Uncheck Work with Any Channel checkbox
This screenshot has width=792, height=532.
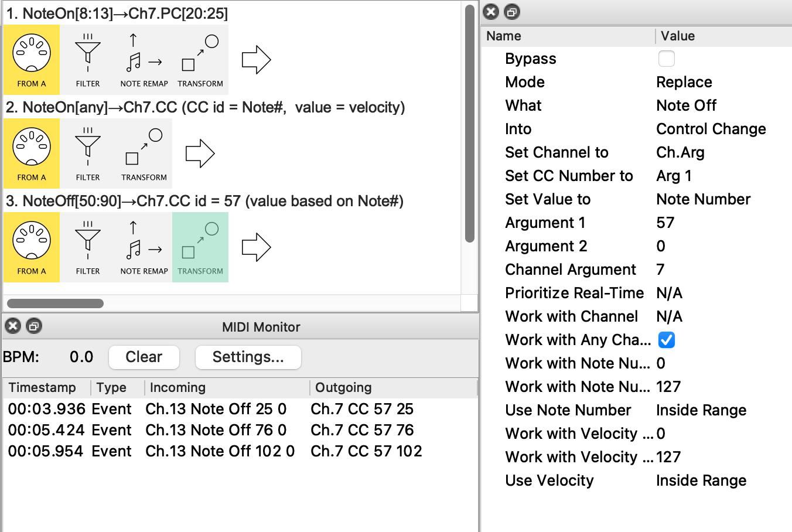[x=667, y=340]
